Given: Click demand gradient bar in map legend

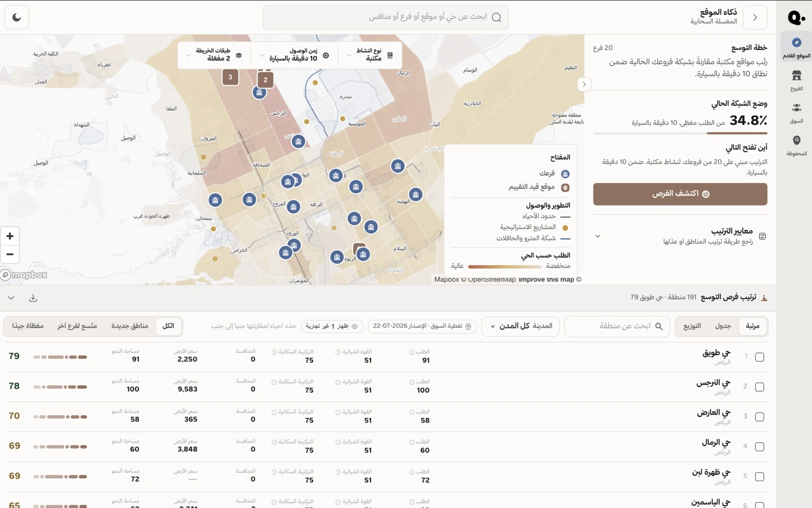Looking at the screenshot, I should click(505, 266).
